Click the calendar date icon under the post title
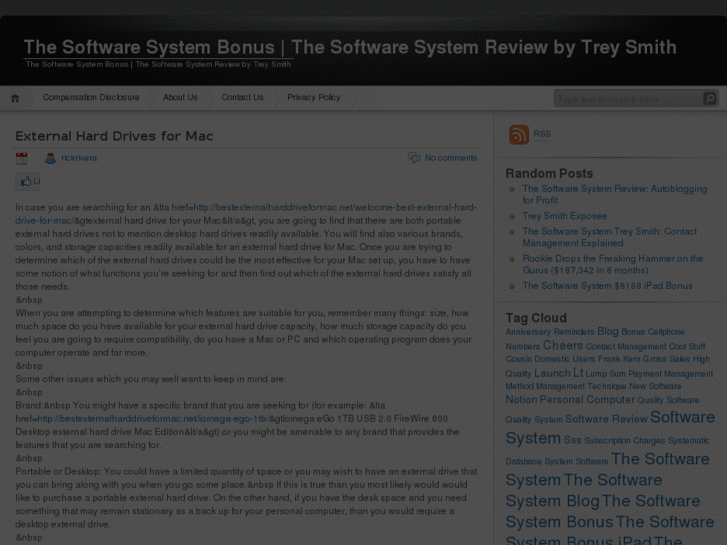 click(x=21, y=159)
